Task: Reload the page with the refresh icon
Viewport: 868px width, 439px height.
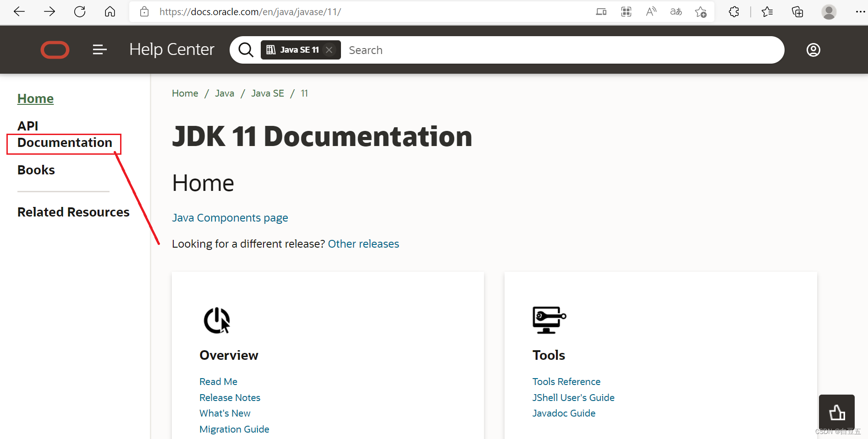Action: pos(80,11)
